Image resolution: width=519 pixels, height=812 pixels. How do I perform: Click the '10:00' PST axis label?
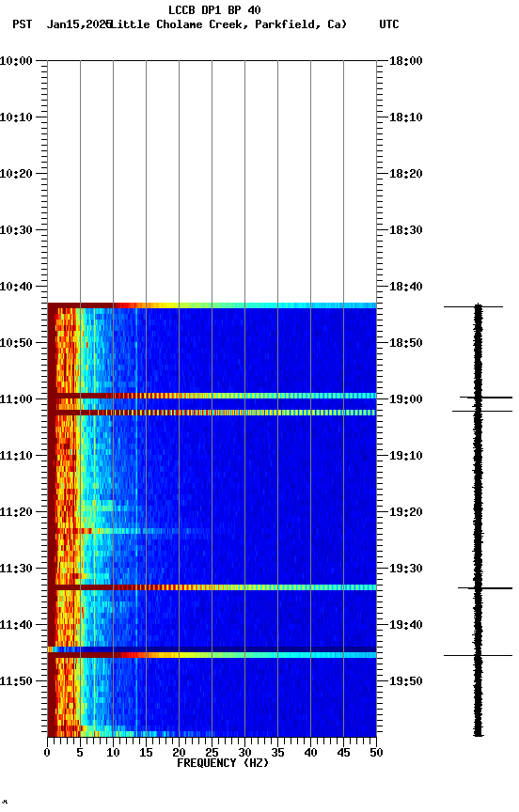16,61
